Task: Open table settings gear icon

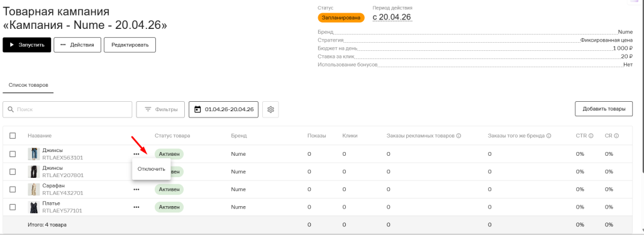Action: (x=270, y=109)
